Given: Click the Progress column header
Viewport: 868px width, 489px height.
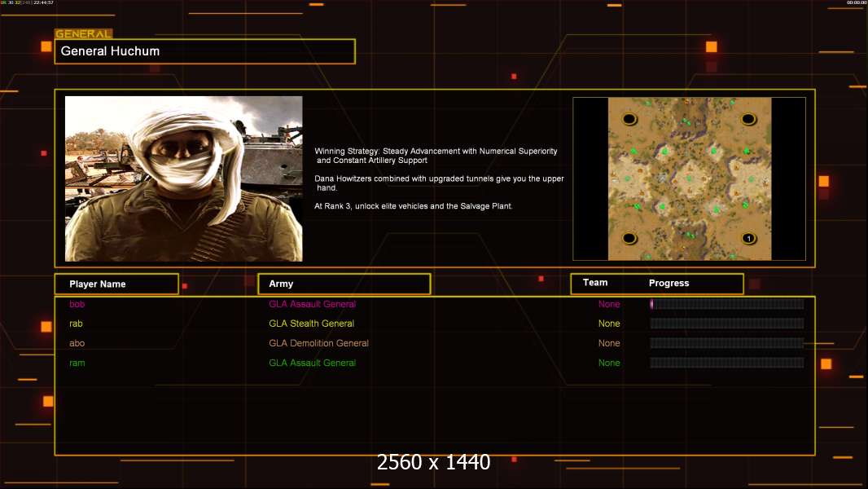Looking at the screenshot, I should [x=669, y=284].
